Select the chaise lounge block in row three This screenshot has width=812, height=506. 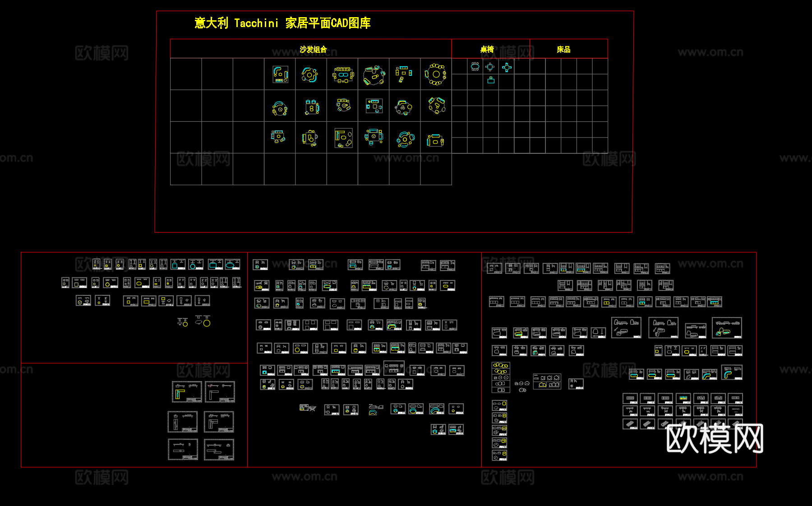(x=435, y=140)
